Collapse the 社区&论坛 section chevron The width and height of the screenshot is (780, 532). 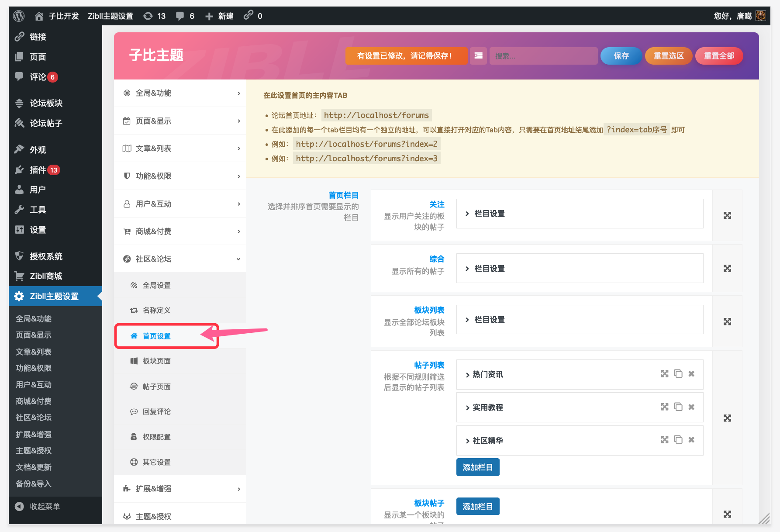(238, 259)
